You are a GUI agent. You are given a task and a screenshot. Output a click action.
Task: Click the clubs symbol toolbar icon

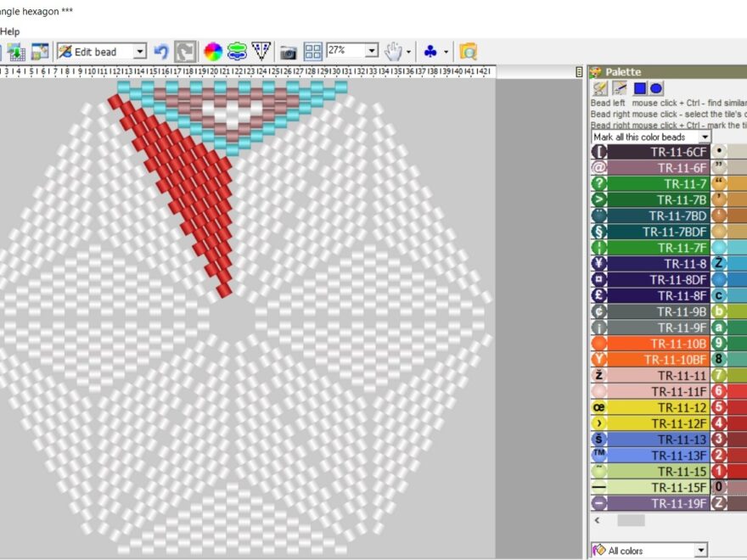(x=429, y=50)
